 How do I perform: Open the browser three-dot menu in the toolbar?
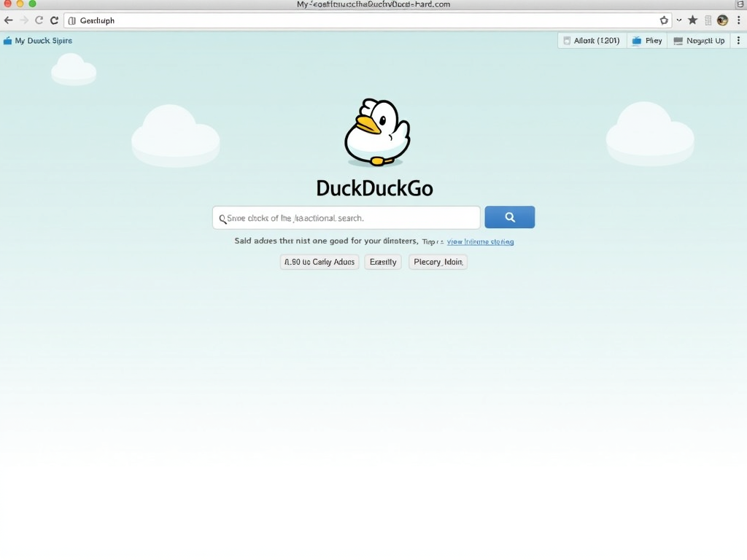click(739, 20)
